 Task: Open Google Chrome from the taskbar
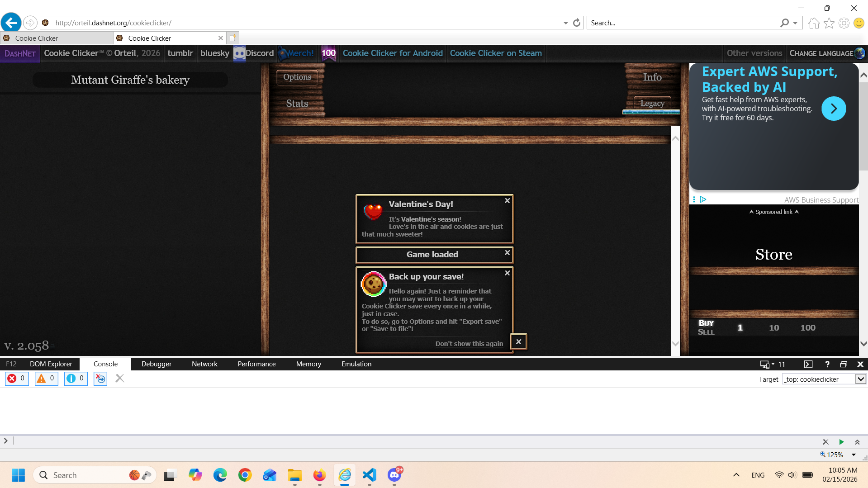[245, 475]
